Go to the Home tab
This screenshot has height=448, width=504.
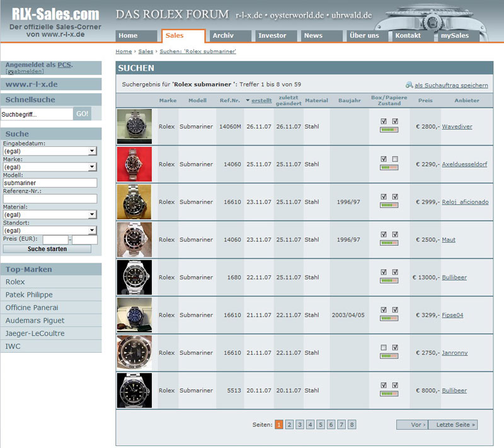pyautogui.click(x=136, y=36)
